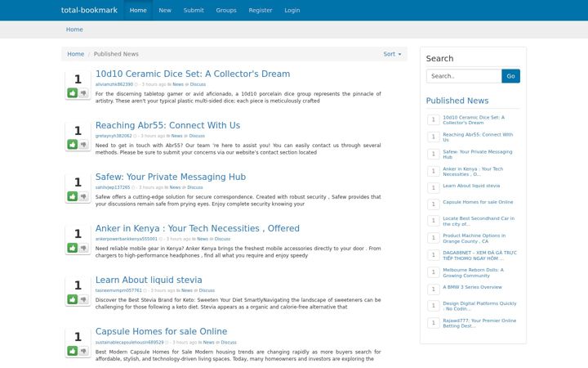588x368 pixels.
Task: Open sidebar link Capsule Homes for sale Online
Action: coord(478,202)
